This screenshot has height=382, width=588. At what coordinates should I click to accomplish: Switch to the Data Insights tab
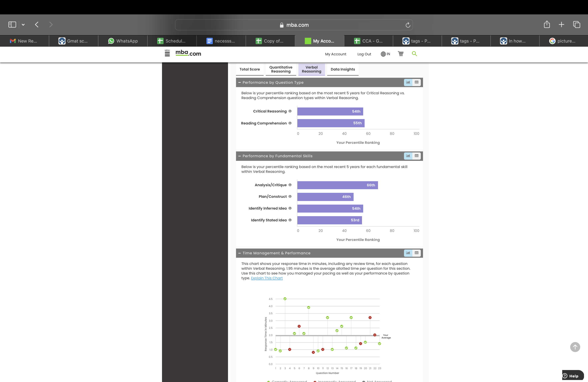343,69
